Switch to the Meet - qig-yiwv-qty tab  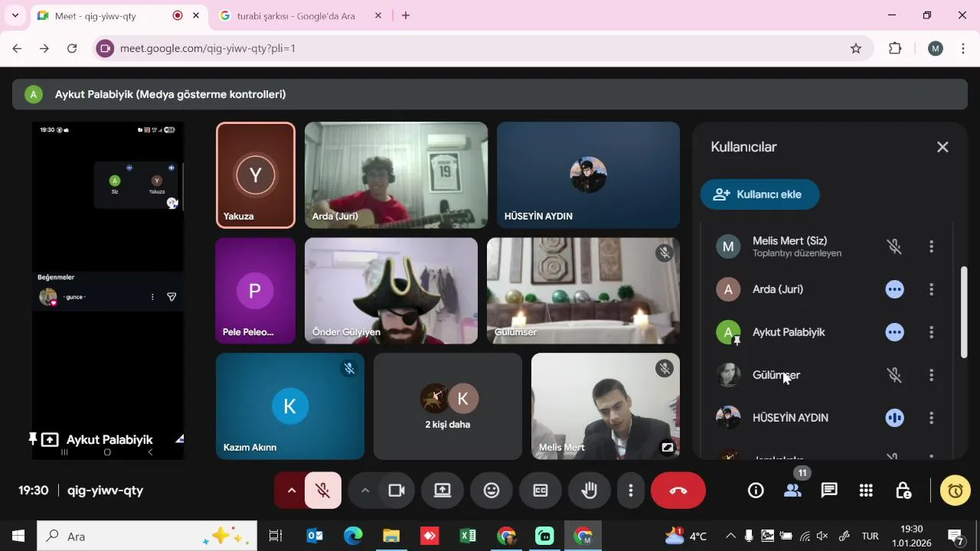coord(120,15)
